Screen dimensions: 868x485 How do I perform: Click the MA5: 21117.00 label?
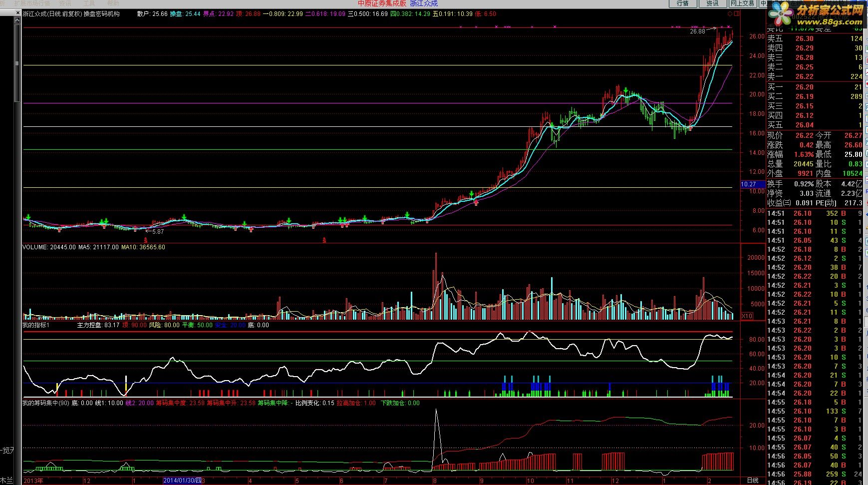(x=98, y=247)
